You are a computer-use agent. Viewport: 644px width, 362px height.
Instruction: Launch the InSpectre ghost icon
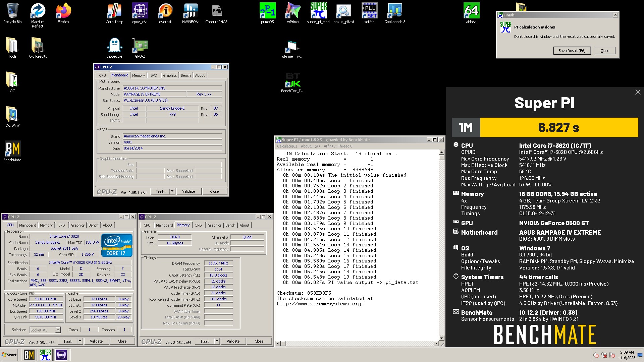[114, 48]
